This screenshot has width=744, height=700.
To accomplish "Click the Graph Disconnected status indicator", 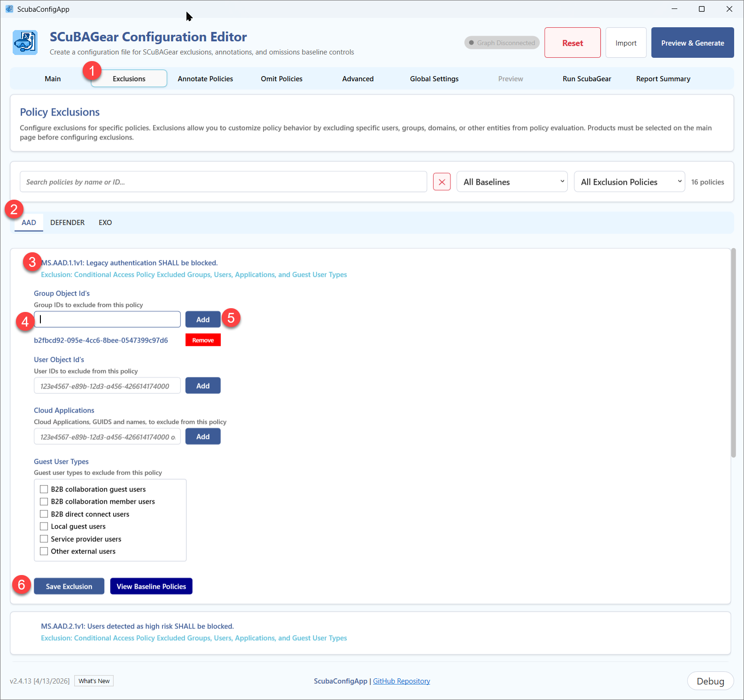I will pos(502,43).
